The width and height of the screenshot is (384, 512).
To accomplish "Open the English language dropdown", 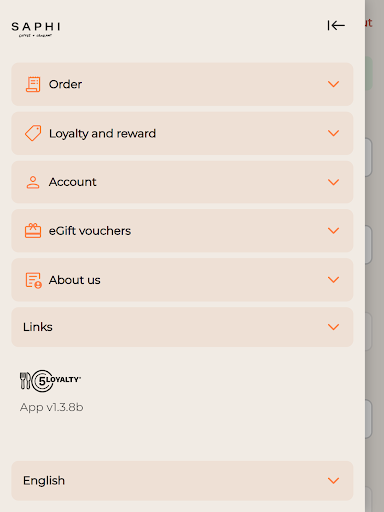I will (182, 481).
